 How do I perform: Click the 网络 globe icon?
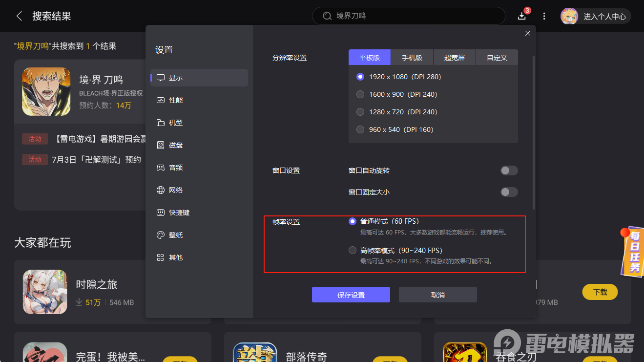click(161, 190)
